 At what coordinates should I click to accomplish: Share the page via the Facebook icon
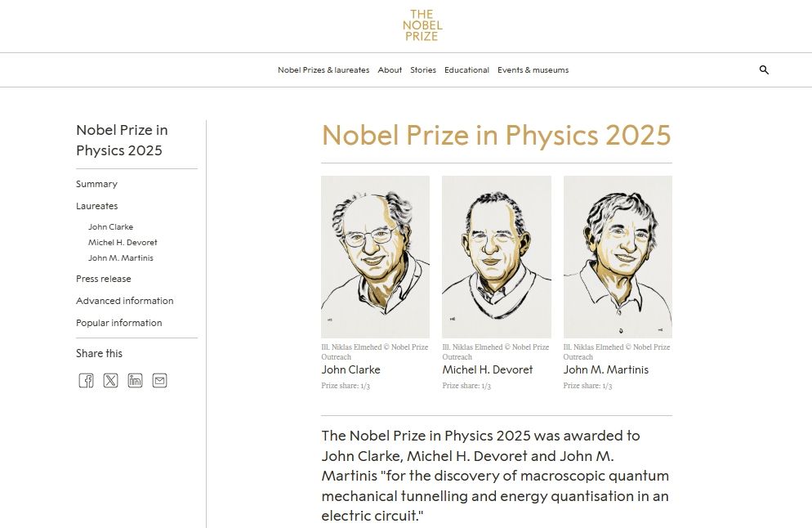(86, 380)
